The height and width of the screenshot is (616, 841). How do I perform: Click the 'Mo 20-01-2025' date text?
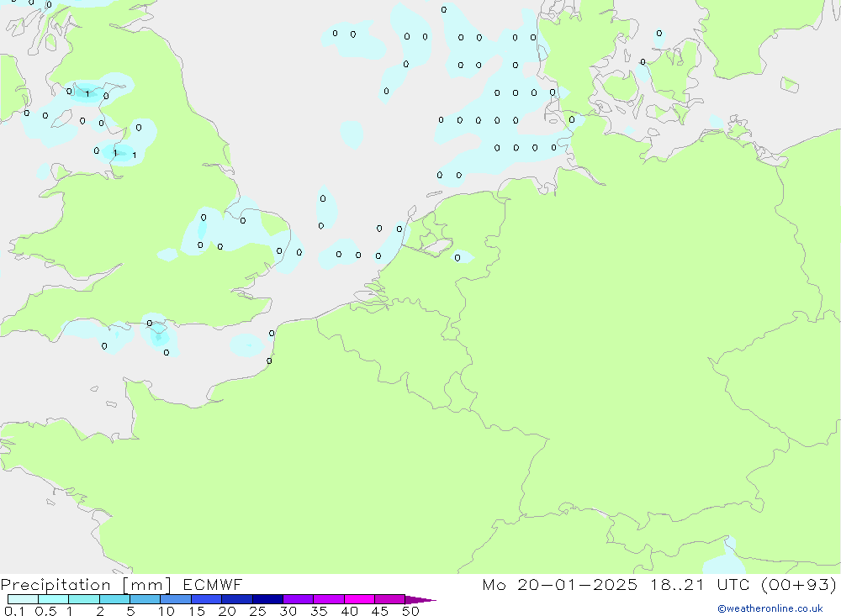(560, 584)
